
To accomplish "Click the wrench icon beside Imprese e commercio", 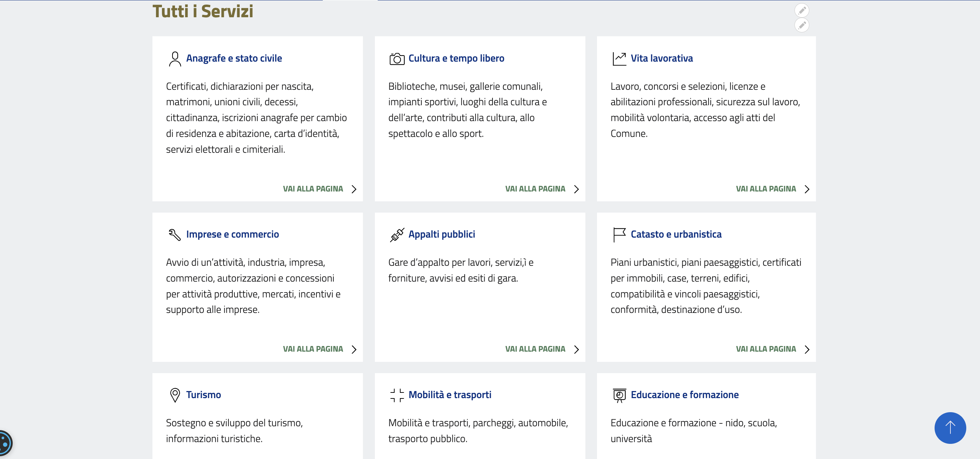I will 175,235.
